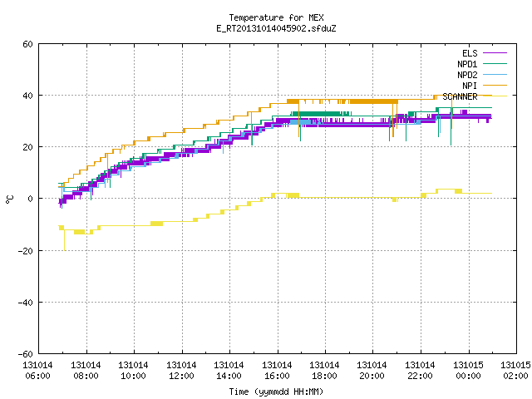Click the y-axis tick label -20
The image size is (532, 399).
point(26,251)
